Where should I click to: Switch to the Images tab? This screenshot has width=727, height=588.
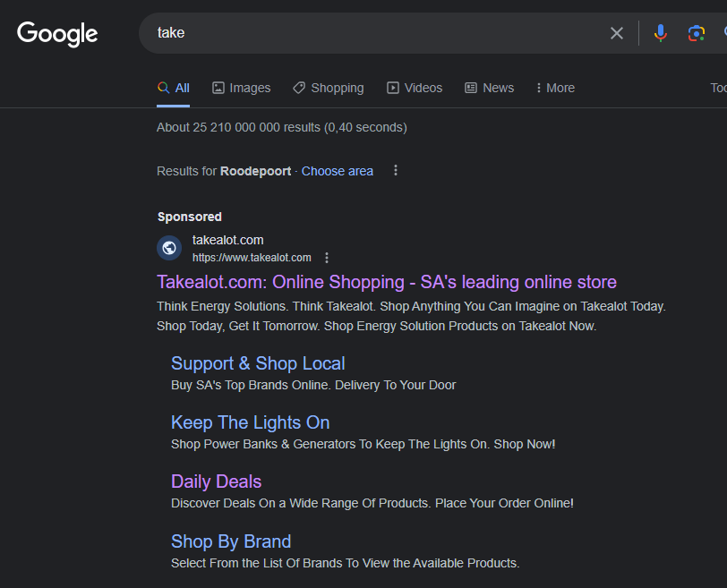242,88
